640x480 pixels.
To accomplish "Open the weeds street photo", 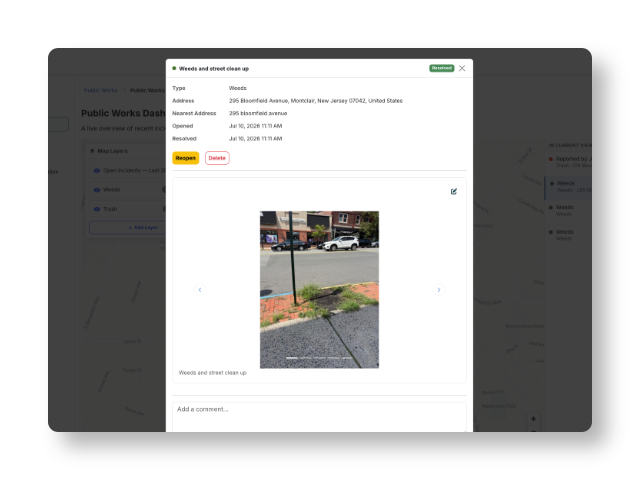I will tap(319, 289).
